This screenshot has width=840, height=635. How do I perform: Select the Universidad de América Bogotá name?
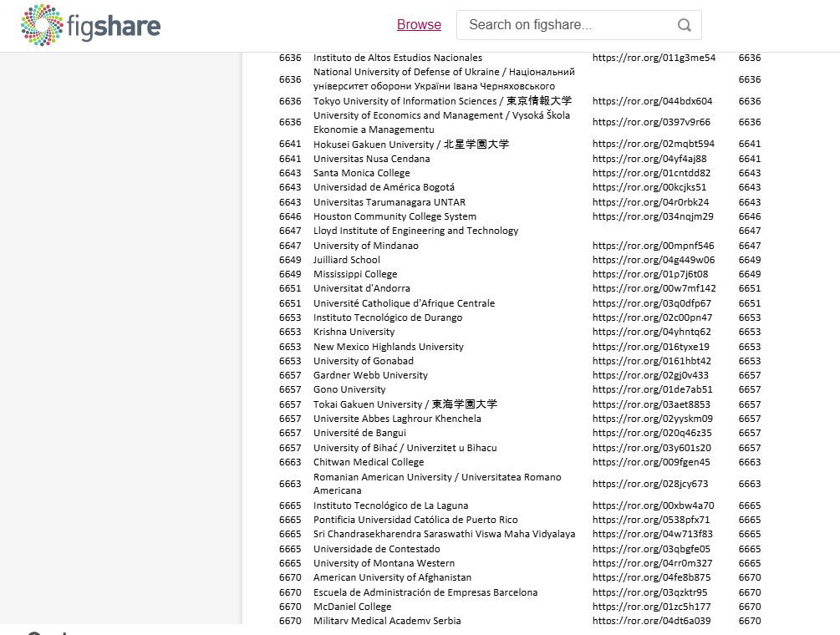coord(384,187)
